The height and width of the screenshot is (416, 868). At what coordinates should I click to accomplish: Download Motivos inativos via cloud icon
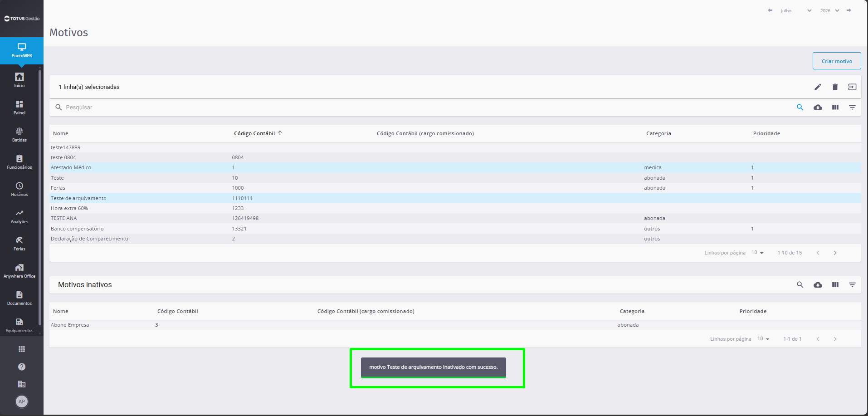point(818,285)
